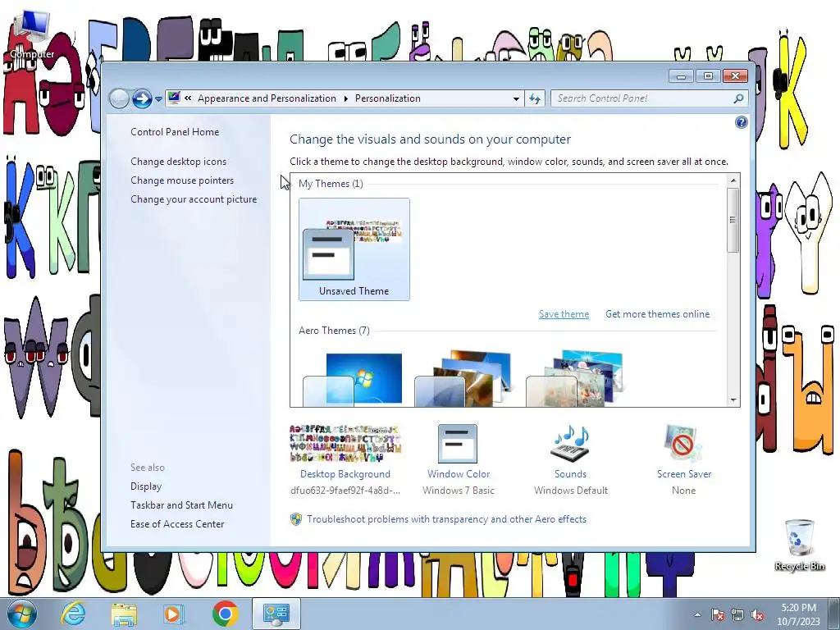Open Desktop Background settings icon
The height and width of the screenshot is (630, 840).
coord(345,444)
